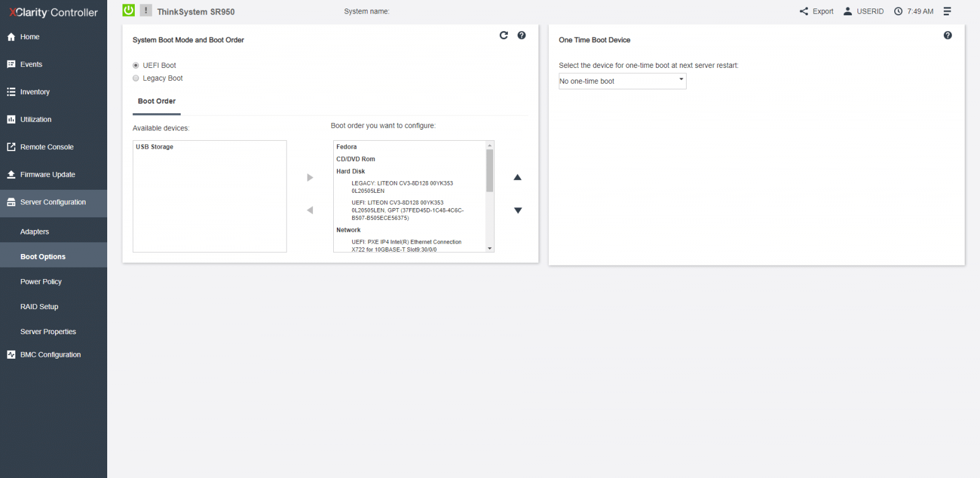Click the ThinkSystem SR950 title

[196, 12]
